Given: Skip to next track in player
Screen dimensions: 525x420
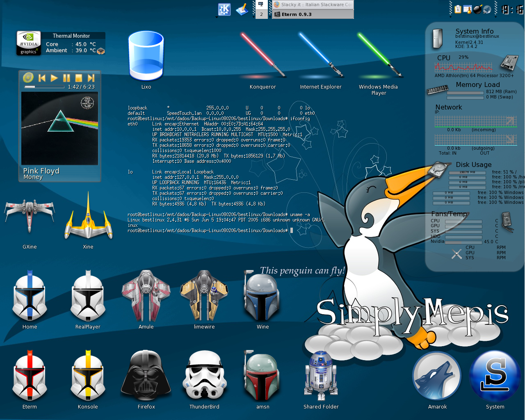Looking at the screenshot, I should (91, 78).
